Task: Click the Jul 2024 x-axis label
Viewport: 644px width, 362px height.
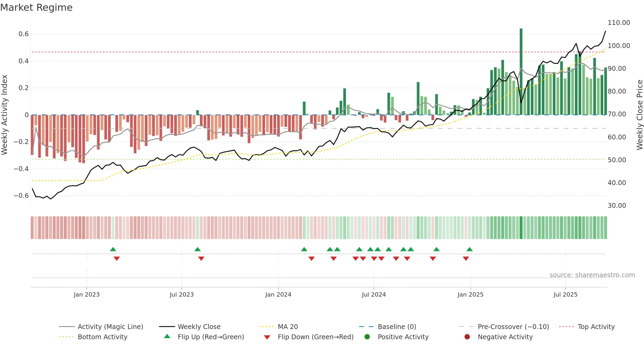Action: point(374,295)
